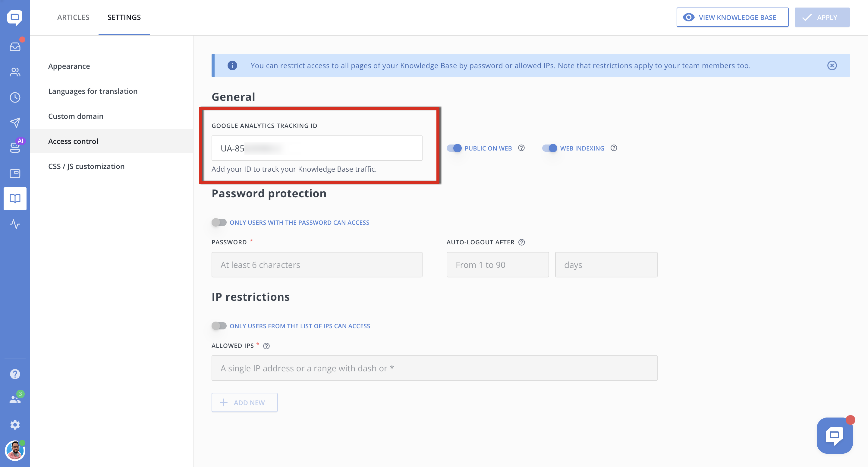The image size is (868, 467).
Task: Open the contacts people icon in sidebar
Action: pyautogui.click(x=15, y=72)
